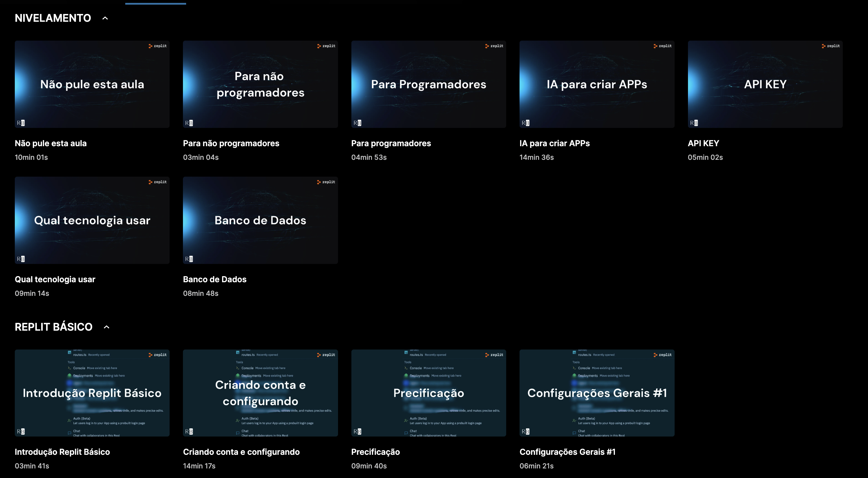Click the '03min 41s' duration text
The image size is (868, 478).
pyautogui.click(x=32, y=466)
